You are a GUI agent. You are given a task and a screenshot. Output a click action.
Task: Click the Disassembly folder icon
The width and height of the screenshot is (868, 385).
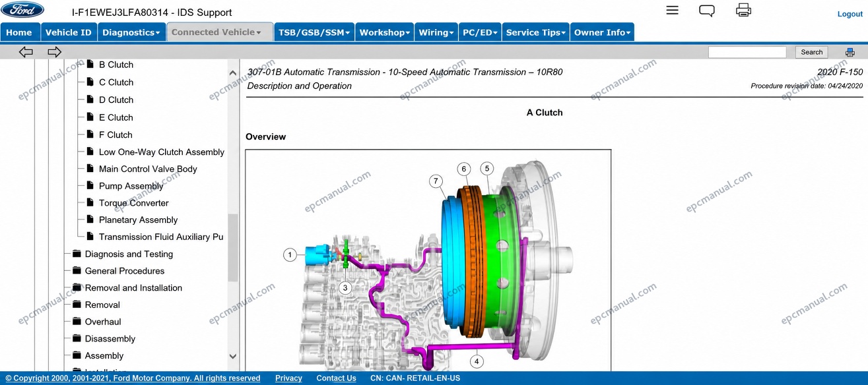click(x=77, y=338)
